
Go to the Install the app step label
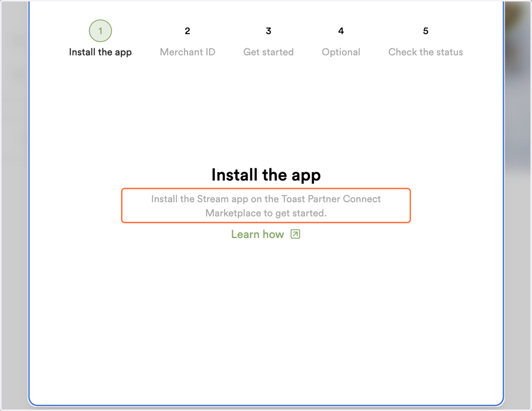pos(100,52)
